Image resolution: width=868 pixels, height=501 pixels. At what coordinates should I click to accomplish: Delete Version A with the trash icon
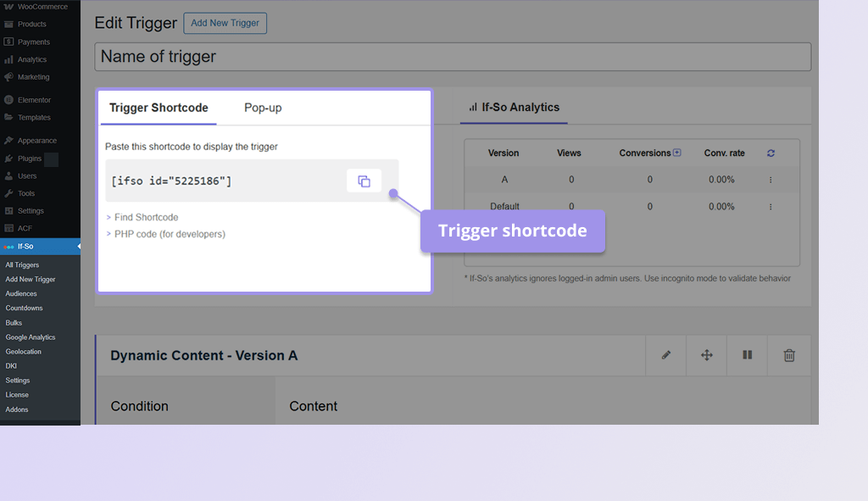[788, 355]
